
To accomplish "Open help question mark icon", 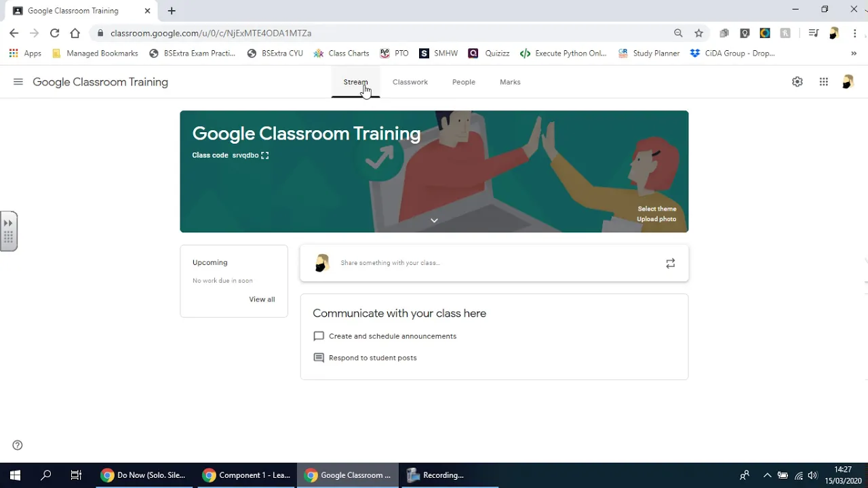I will pyautogui.click(x=18, y=445).
